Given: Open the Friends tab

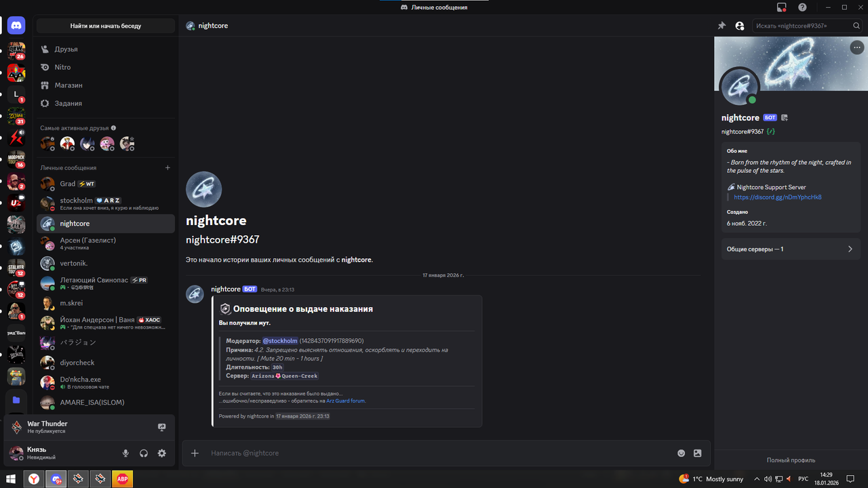Looking at the screenshot, I should (x=105, y=49).
